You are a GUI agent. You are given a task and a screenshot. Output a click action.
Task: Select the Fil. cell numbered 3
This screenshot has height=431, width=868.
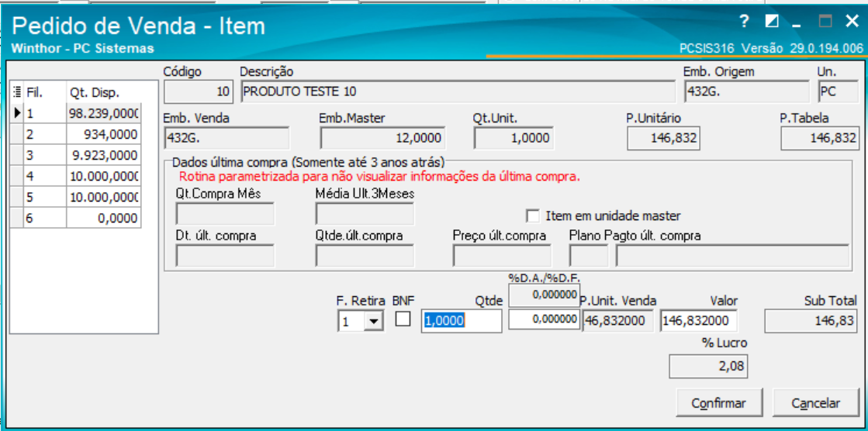[x=45, y=155]
